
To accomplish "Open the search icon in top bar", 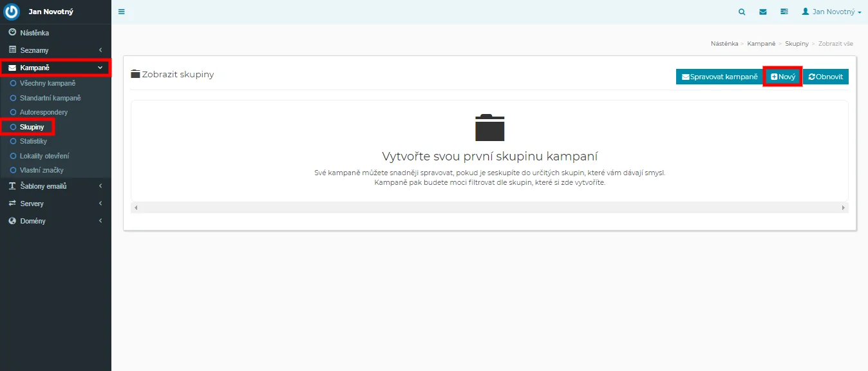I will click(x=742, y=12).
